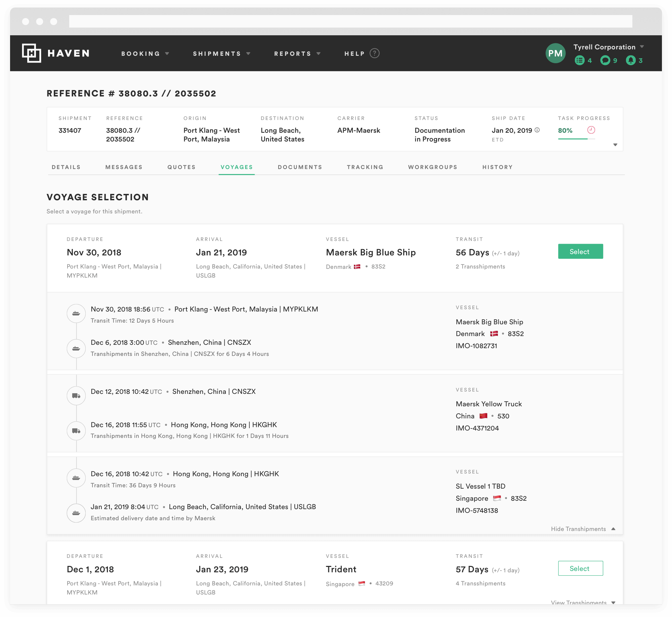Click the task progress clock icon
This screenshot has width=672, height=617.
(x=591, y=130)
